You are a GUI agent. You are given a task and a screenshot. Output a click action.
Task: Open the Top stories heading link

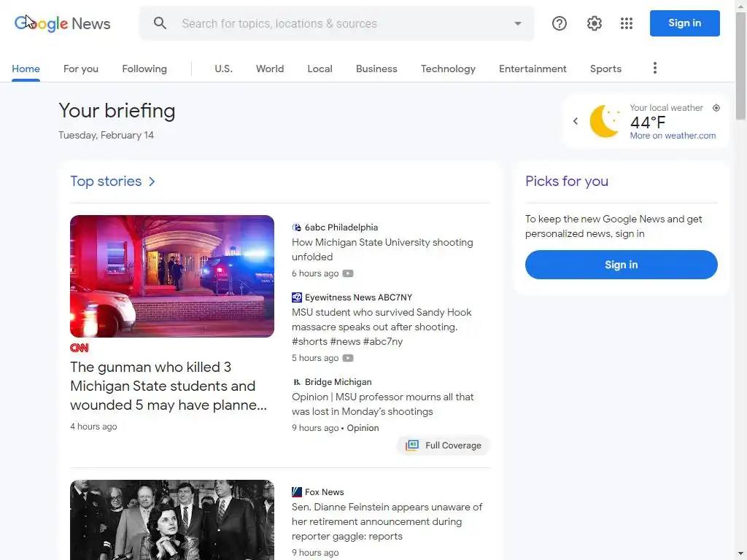click(106, 182)
